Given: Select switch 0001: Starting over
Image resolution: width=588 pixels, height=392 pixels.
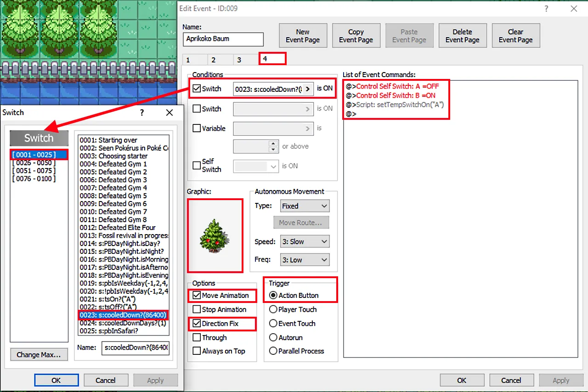Looking at the screenshot, I should [124, 140].
